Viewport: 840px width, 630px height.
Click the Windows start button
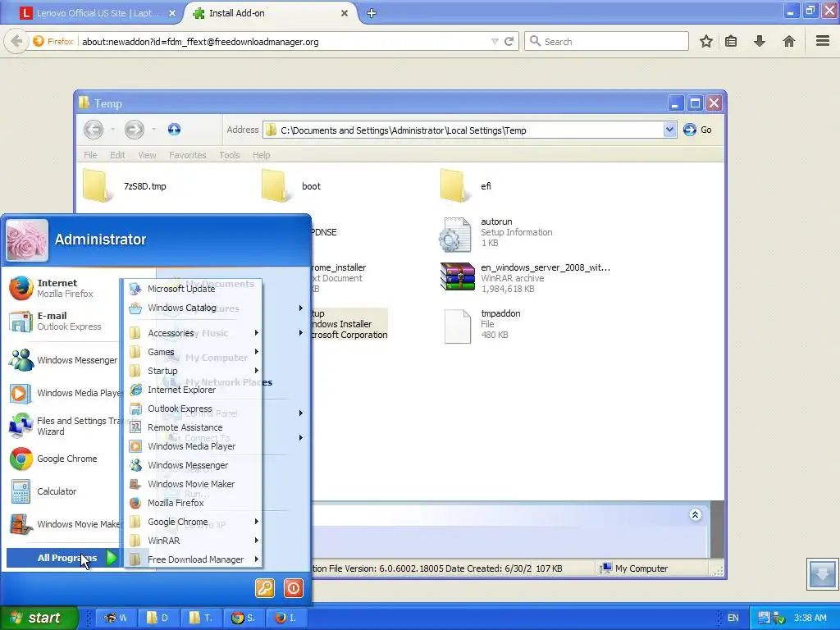(x=39, y=618)
